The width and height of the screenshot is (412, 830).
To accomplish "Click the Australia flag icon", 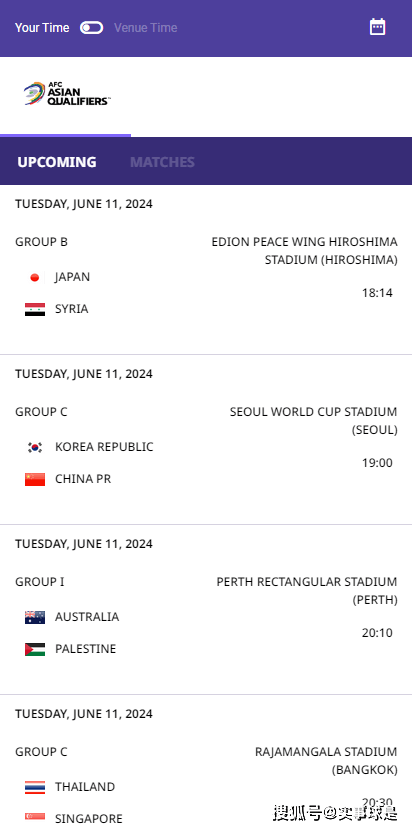I will click(35, 617).
